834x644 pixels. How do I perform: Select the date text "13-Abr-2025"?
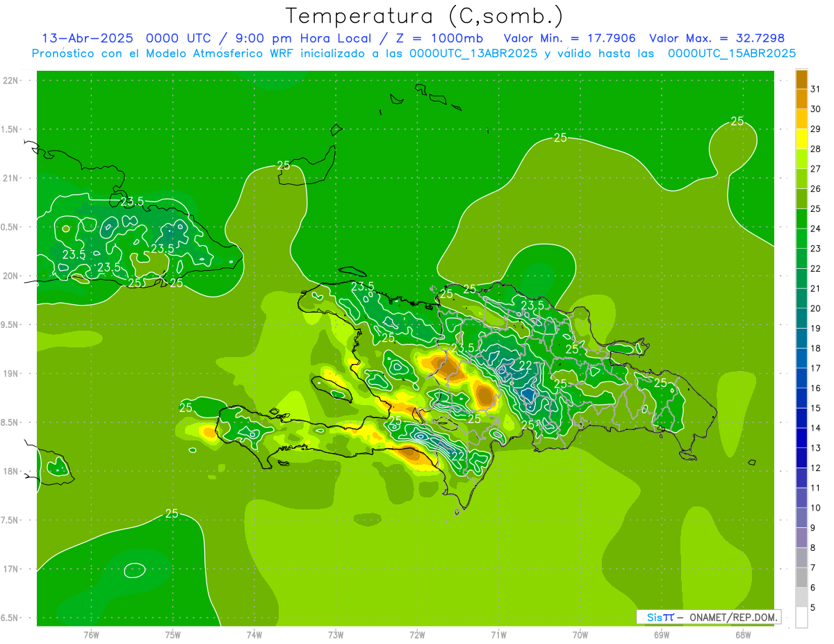(x=87, y=38)
